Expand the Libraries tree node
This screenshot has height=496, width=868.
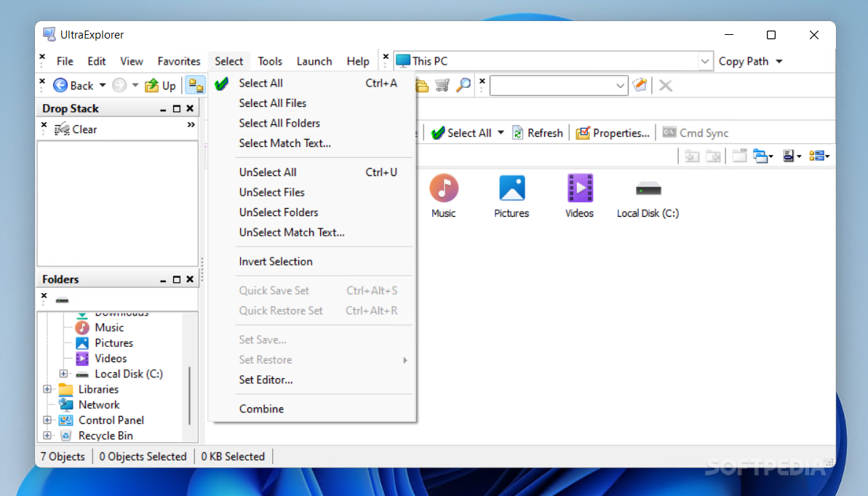point(47,389)
